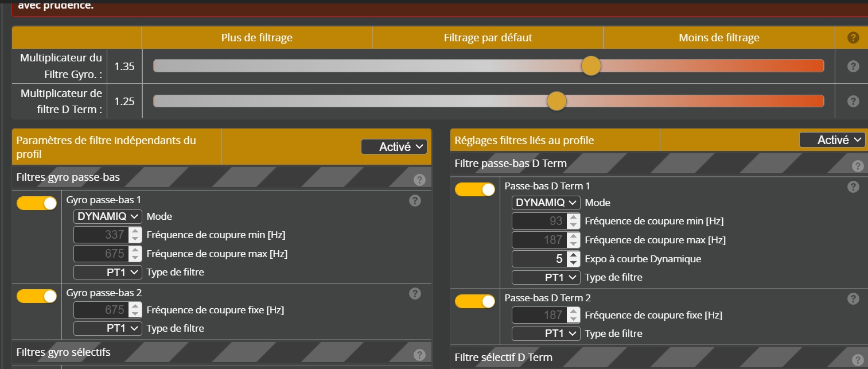Click D Term filter multiplier slider handle

point(556,101)
